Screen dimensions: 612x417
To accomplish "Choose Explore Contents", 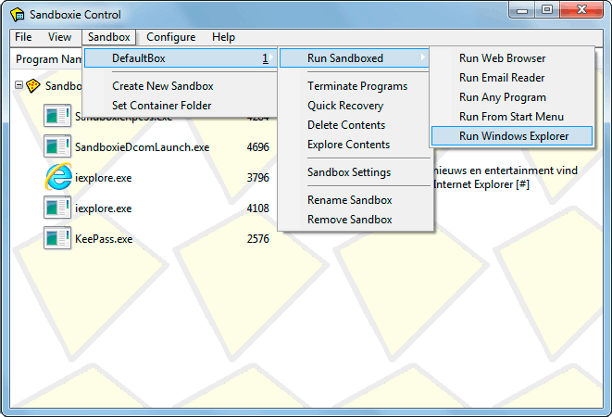I will click(349, 144).
